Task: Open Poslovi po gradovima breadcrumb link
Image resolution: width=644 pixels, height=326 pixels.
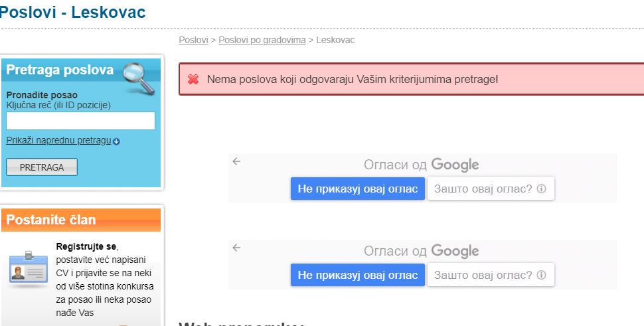Action: [262, 40]
